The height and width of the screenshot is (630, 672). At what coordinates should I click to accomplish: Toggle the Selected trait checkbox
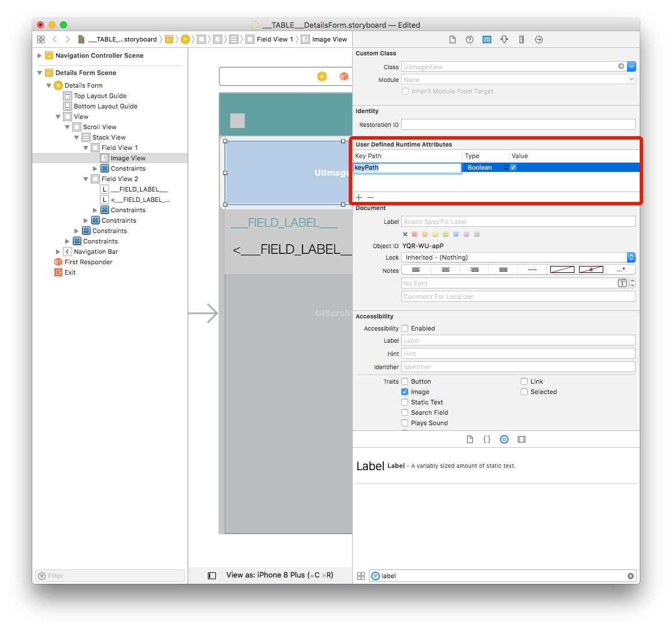coord(524,392)
